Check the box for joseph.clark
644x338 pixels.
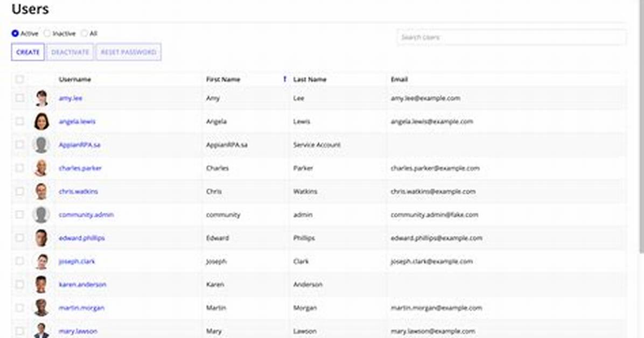[19, 261]
